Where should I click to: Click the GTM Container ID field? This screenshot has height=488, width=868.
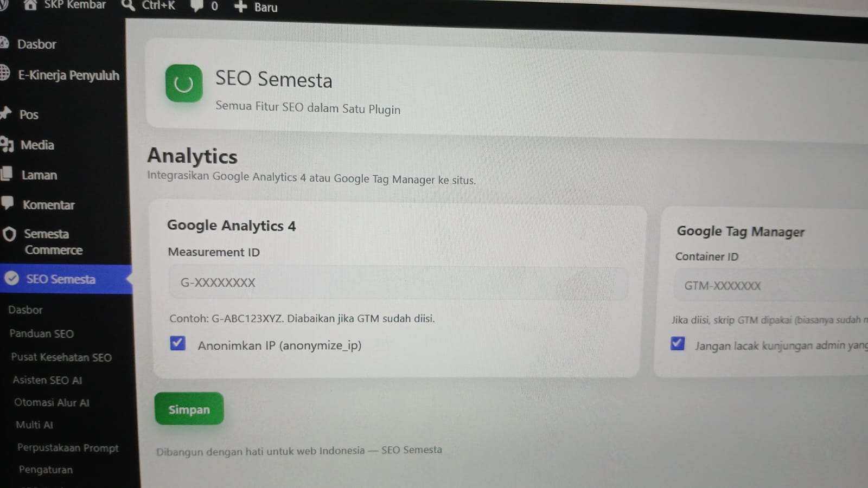coord(771,286)
